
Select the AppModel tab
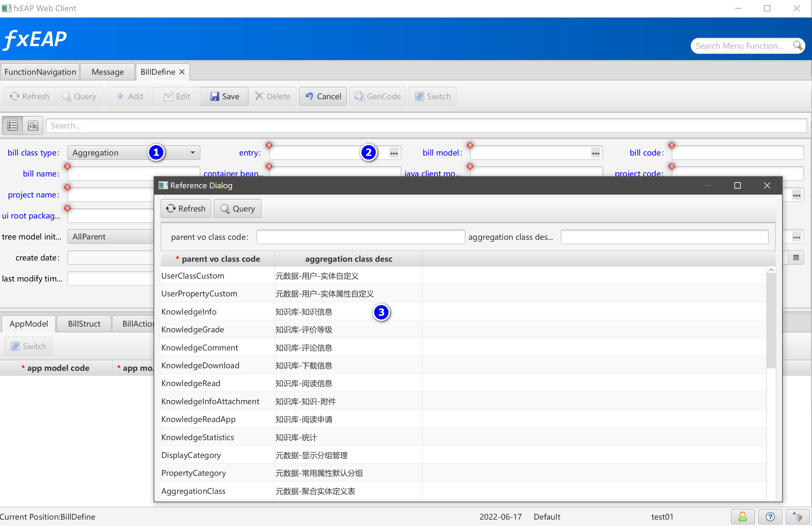point(29,324)
